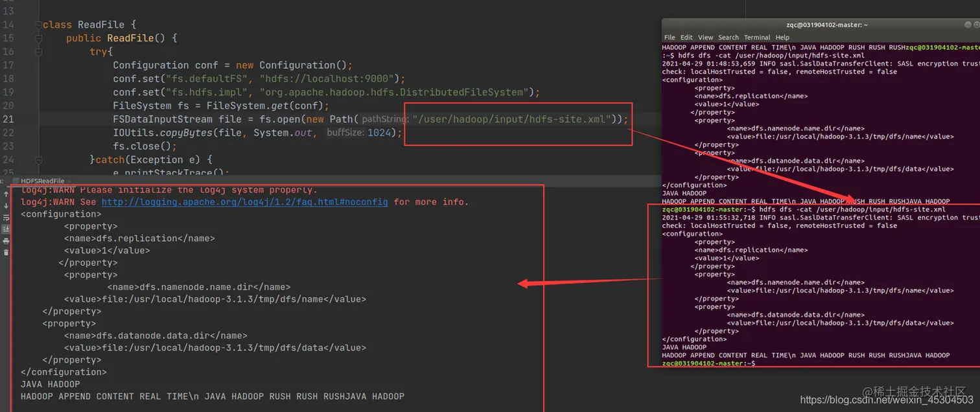Open the log4j faq.html#noconfig link
Screen dimensions: 980x412
pyautogui.click(x=245, y=202)
